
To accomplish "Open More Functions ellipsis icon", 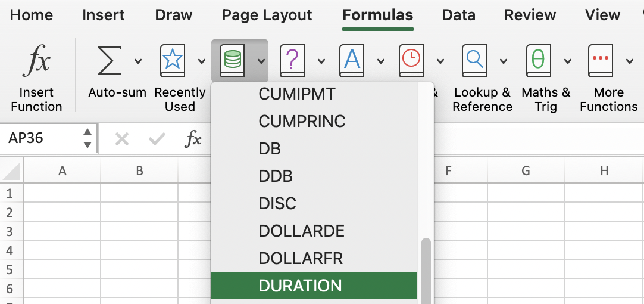I will point(601,61).
